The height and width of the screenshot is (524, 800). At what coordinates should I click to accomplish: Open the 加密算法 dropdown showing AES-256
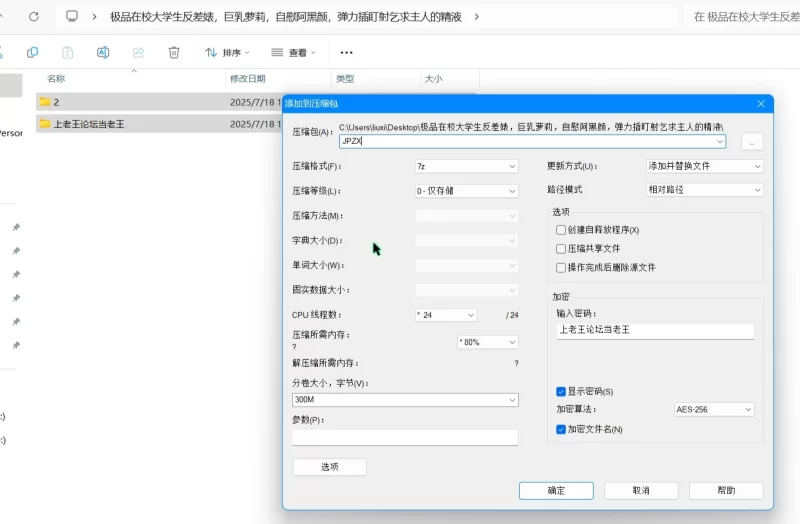714,410
